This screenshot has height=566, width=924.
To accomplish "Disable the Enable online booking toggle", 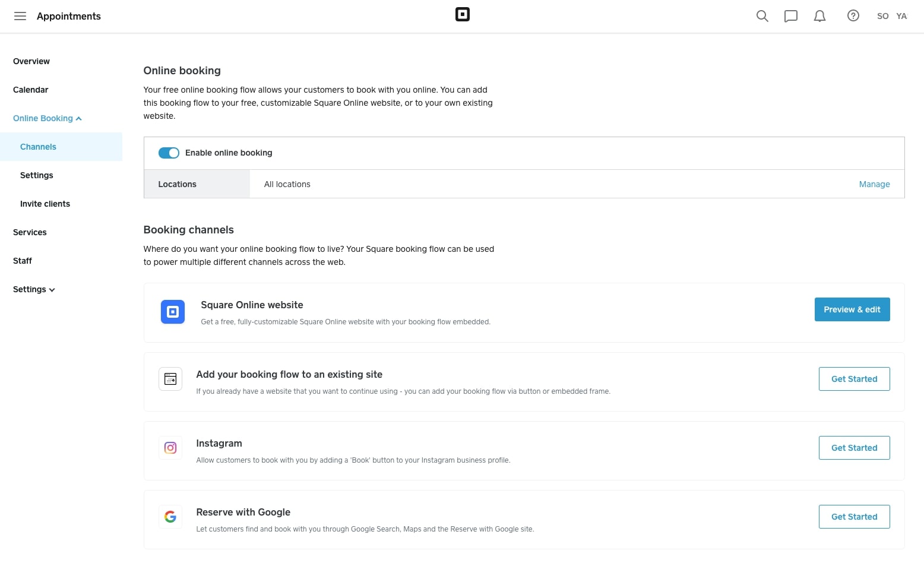I will [x=169, y=153].
